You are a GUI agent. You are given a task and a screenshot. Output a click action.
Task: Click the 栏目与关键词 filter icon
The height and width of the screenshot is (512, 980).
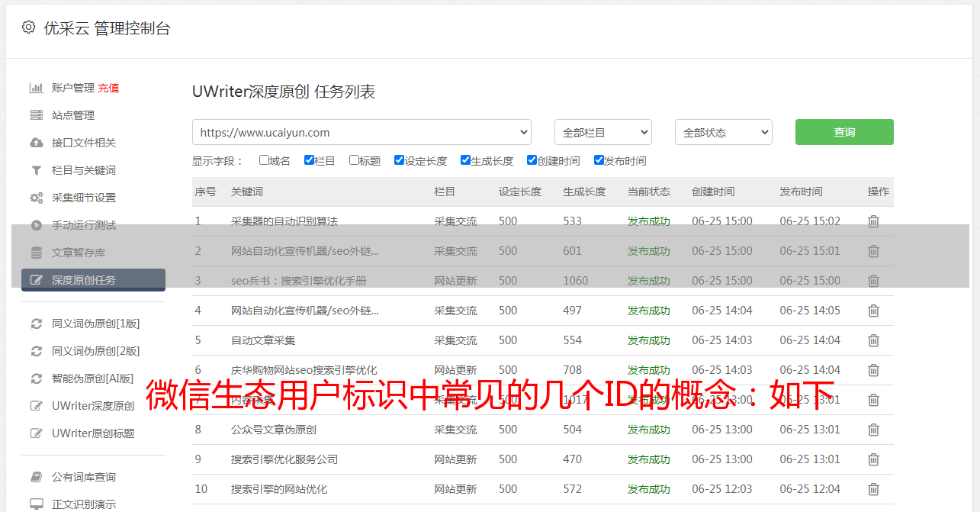tap(36, 170)
